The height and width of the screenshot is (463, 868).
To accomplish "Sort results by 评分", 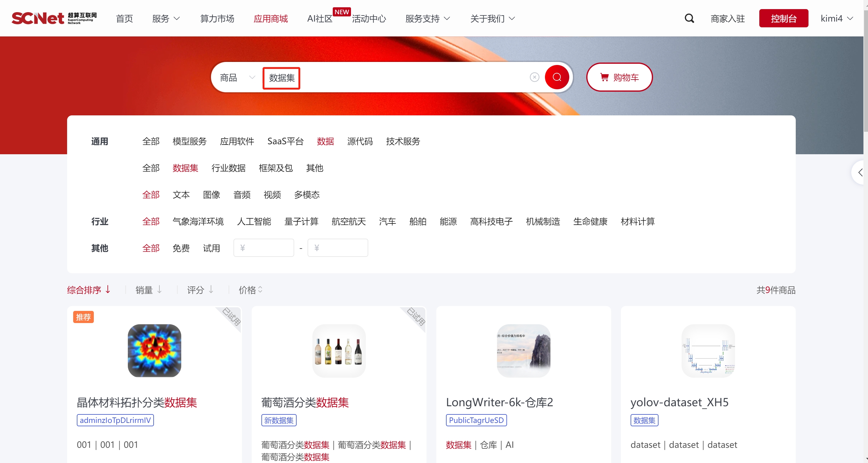I will tap(200, 290).
